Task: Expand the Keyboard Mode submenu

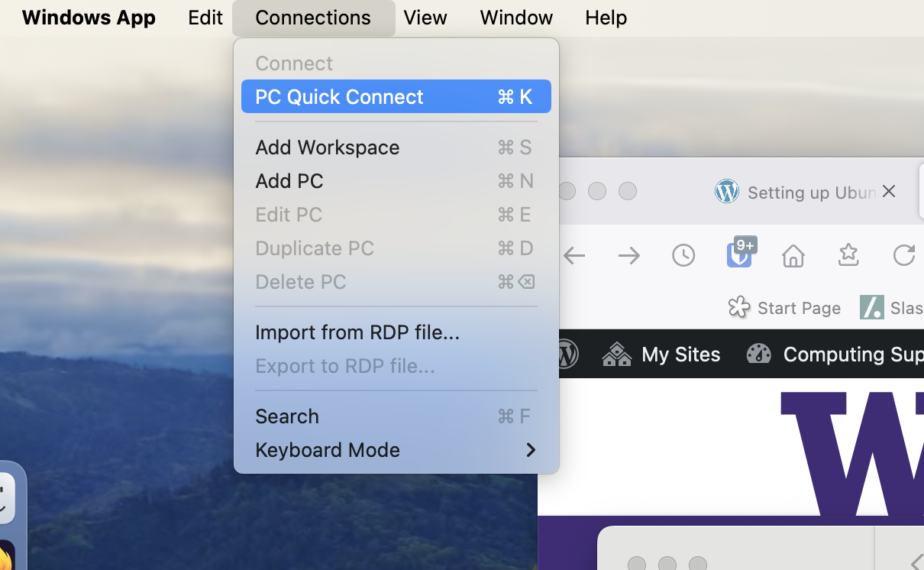Action: tap(396, 450)
